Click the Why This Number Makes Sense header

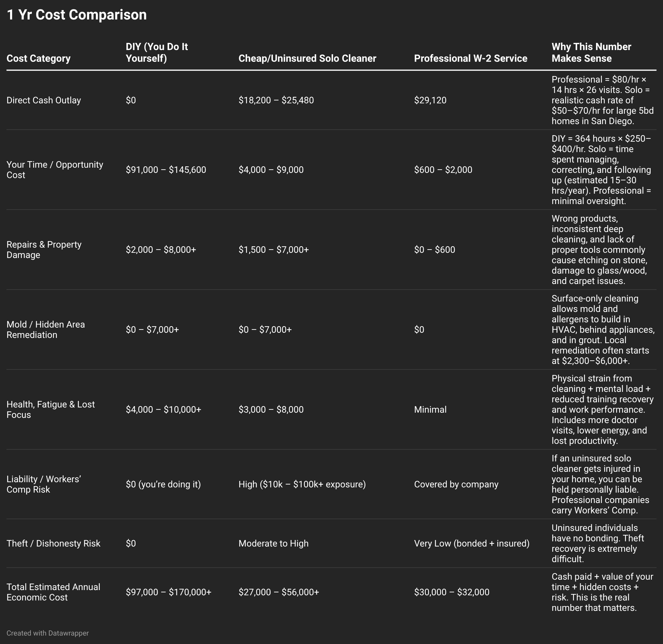tap(591, 52)
